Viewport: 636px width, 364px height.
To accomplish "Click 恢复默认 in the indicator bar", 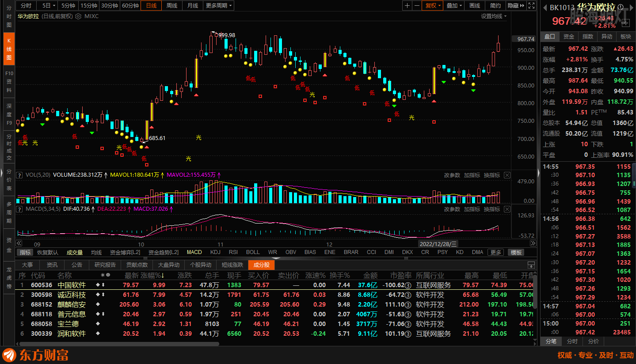I will 48,252.
